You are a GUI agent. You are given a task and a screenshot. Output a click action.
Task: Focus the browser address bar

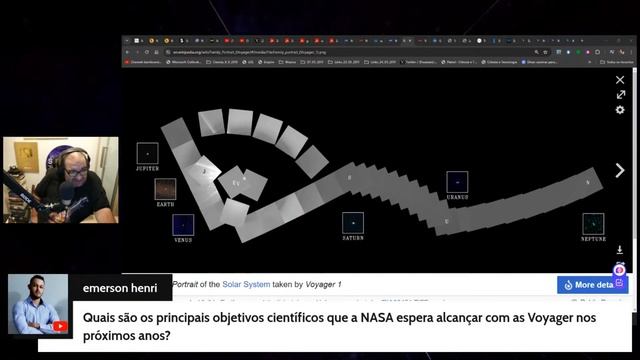point(351,52)
